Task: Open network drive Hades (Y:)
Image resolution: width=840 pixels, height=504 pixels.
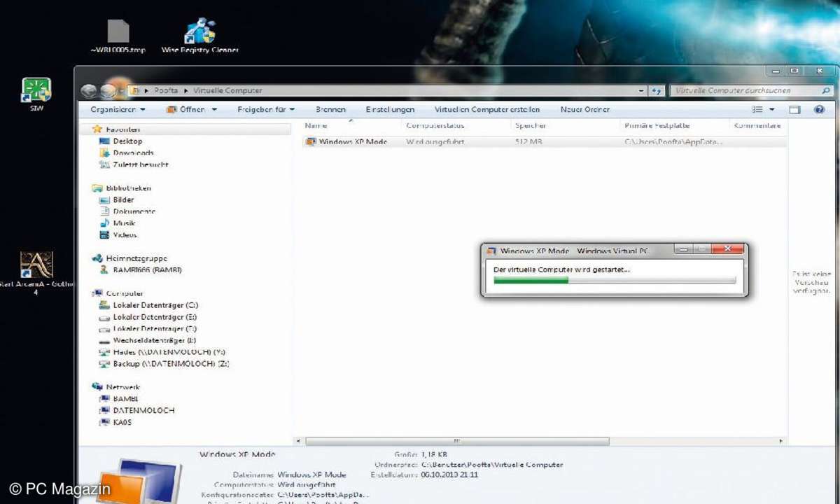Action: point(162,352)
